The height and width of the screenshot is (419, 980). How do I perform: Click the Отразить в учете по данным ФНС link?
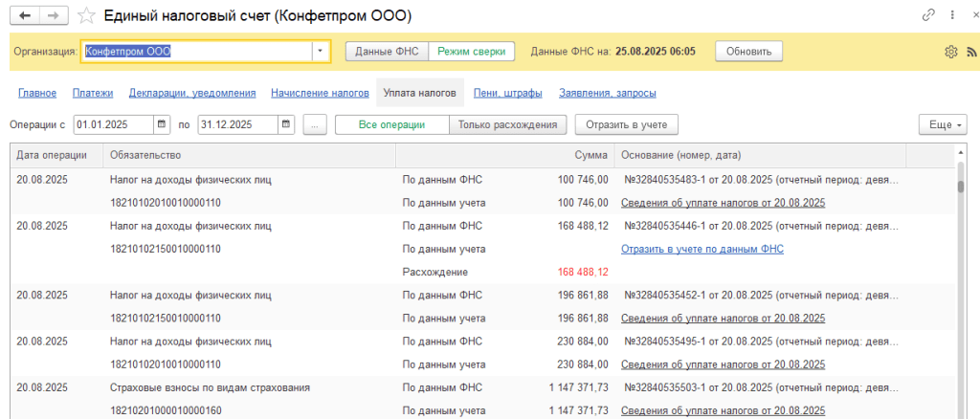point(702,249)
